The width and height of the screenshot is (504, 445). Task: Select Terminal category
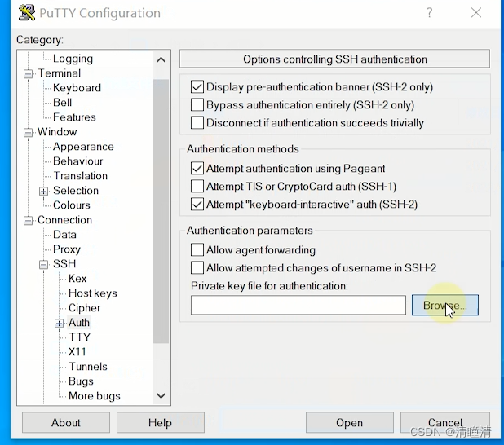tap(60, 73)
